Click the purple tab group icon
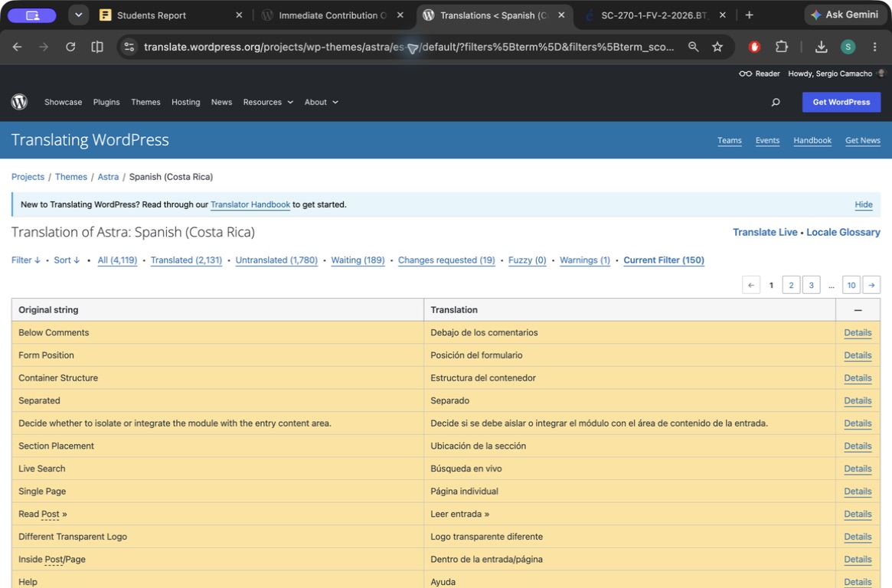892x588 pixels. point(32,15)
